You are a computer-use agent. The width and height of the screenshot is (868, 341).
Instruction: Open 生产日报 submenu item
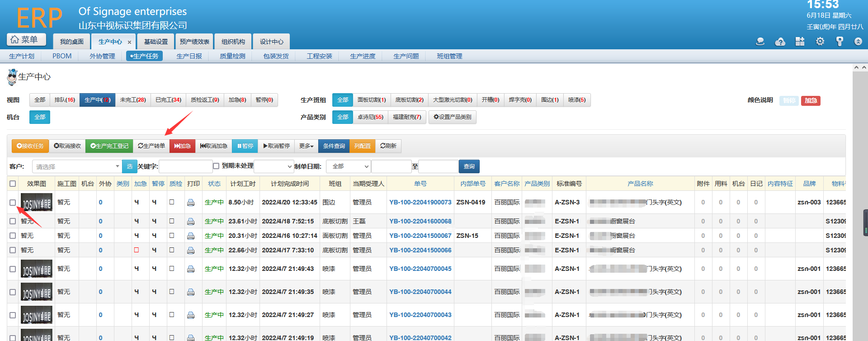coord(189,56)
